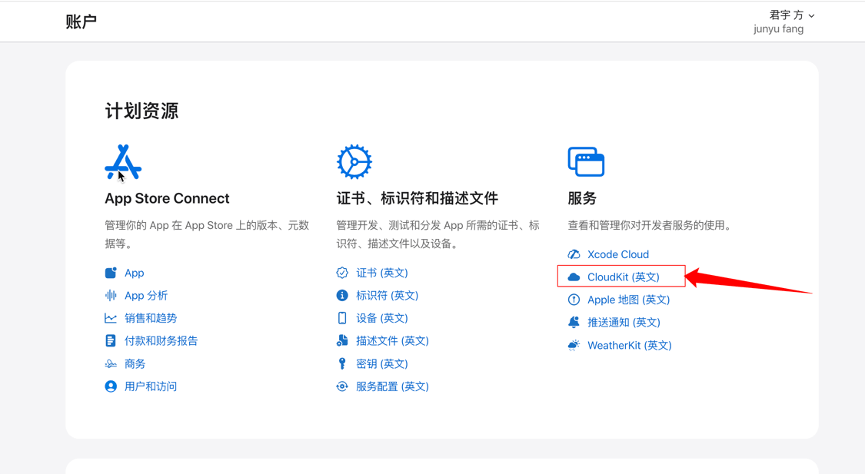
Task: Click the App Store Connect large icon
Action: (123, 162)
